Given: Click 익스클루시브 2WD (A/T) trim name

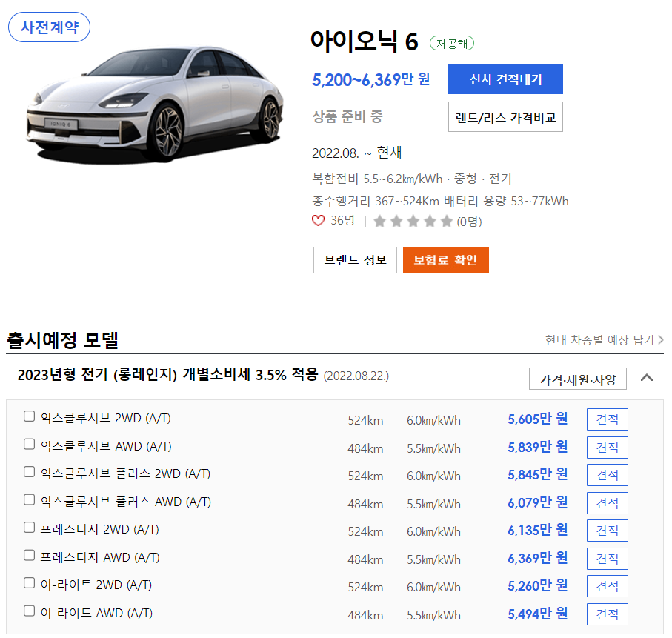Looking at the screenshot, I should [105, 418].
